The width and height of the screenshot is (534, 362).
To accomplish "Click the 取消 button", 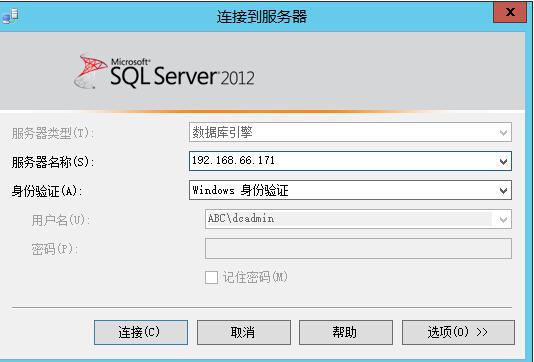I will [x=244, y=332].
